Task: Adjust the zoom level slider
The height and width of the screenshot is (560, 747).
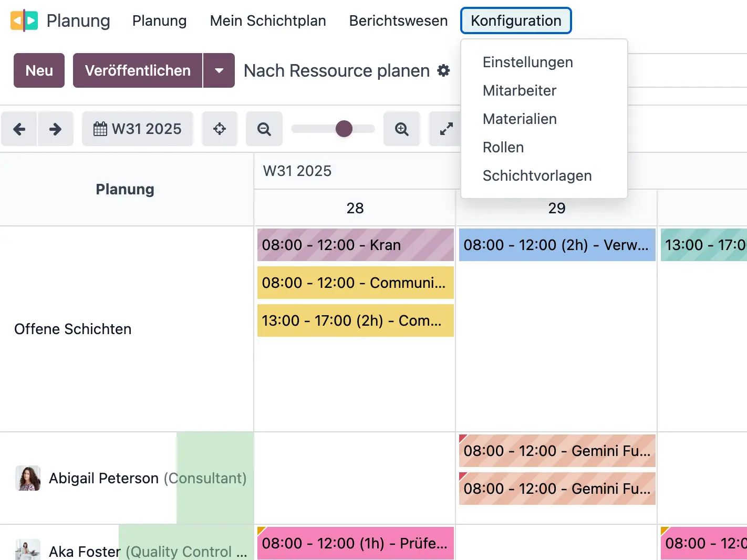Action: pyautogui.click(x=344, y=129)
